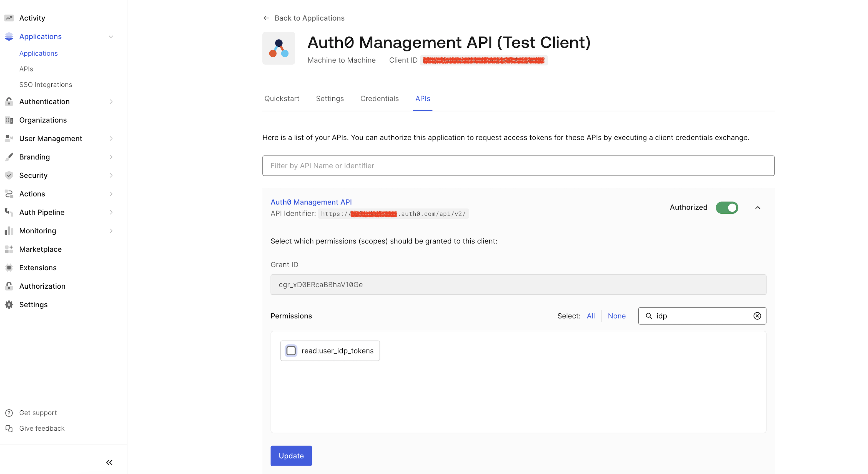
Task: Focus the Filter by API Name field
Action: coord(518,166)
